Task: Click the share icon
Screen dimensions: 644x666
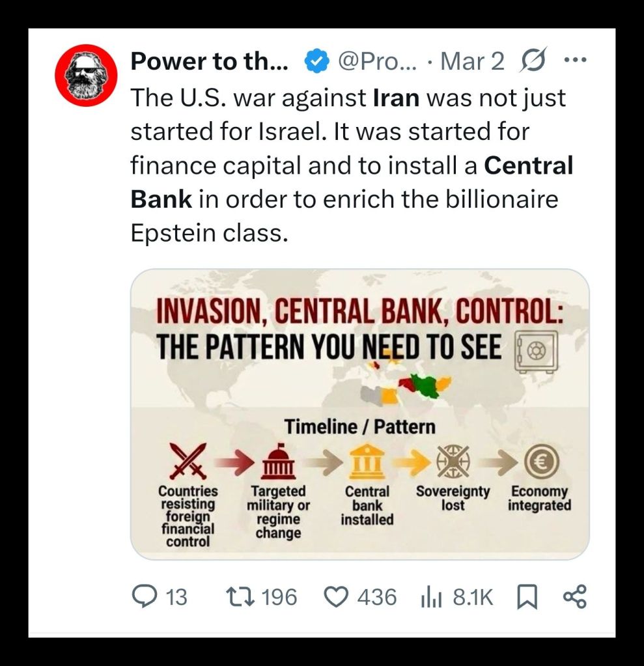Action: (574, 596)
